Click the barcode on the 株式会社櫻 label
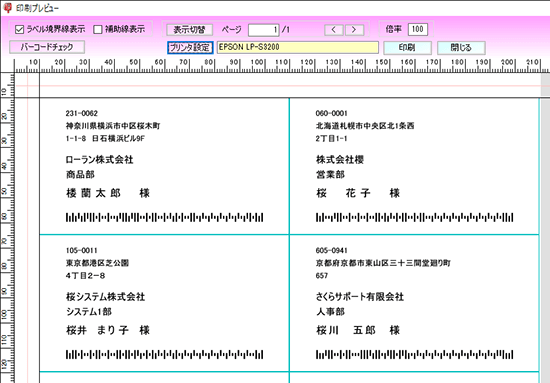The image size is (550, 383). point(415,217)
